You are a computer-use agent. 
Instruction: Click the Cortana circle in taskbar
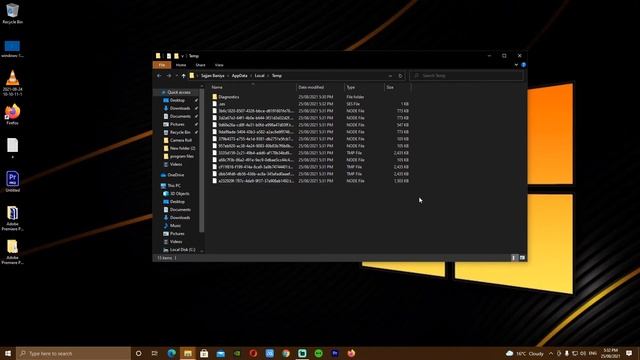pos(138,353)
